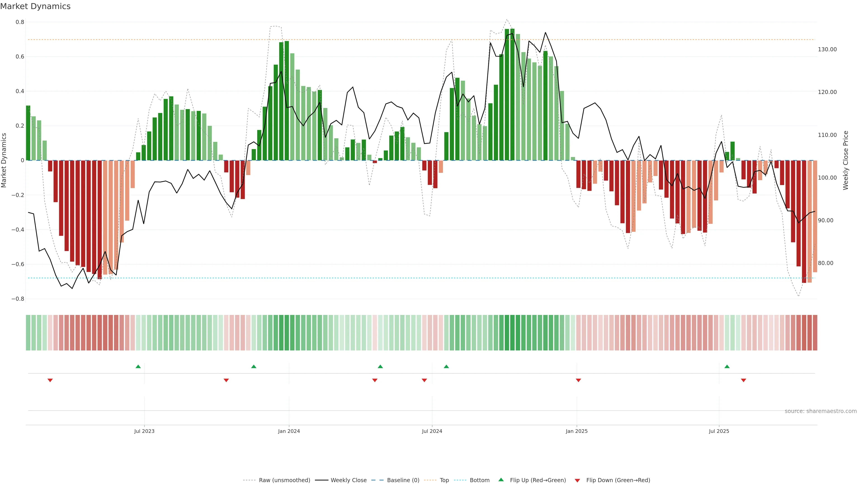Click the rightmost red Flip Down marker

pos(743,380)
